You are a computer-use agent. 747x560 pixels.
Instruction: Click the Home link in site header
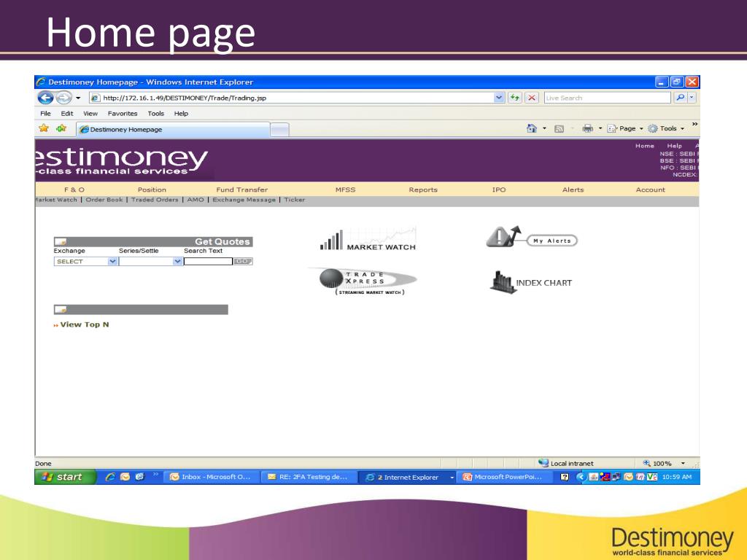(x=645, y=146)
